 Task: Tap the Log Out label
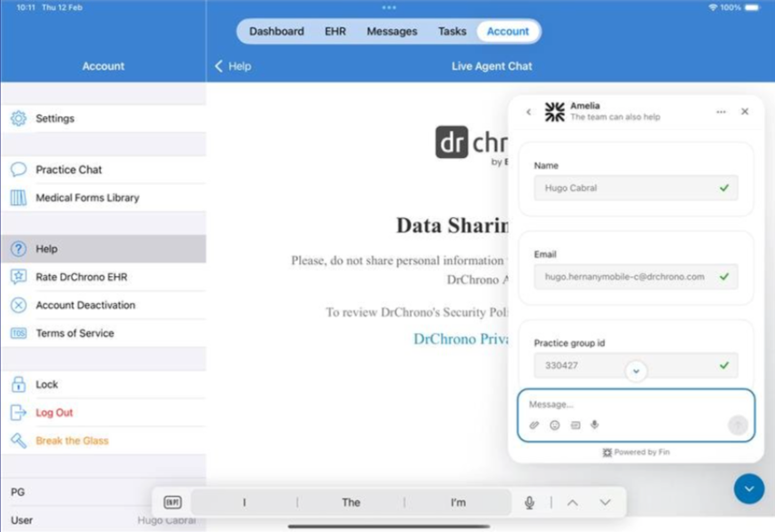point(55,412)
